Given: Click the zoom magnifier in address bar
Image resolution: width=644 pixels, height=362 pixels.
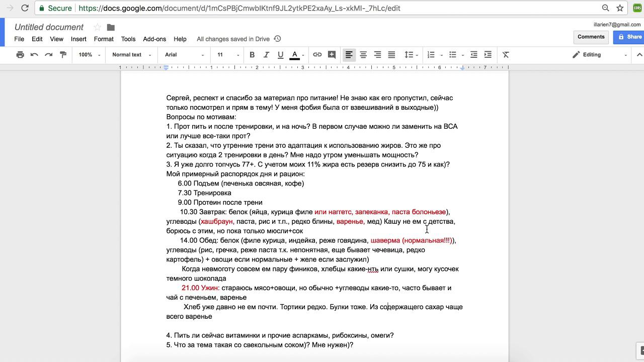Looking at the screenshot, I should pyautogui.click(x=606, y=8).
